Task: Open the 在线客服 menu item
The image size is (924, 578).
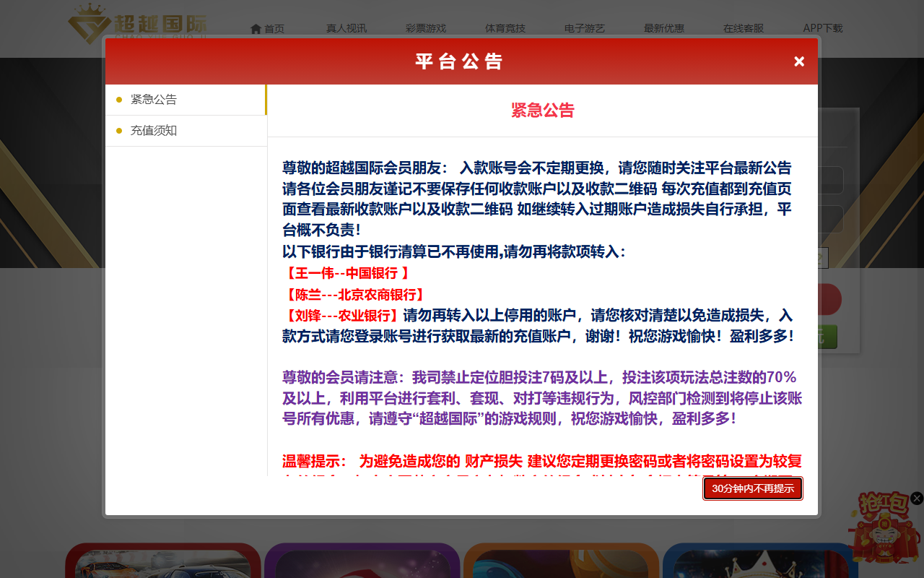Action: tap(744, 29)
